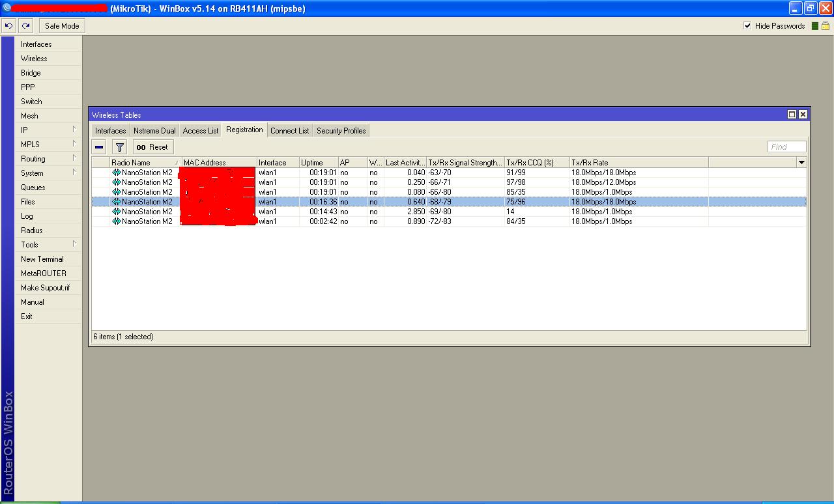The image size is (834, 504).
Task: Select the uptime cell 00:02:42
Action: coord(323,221)
